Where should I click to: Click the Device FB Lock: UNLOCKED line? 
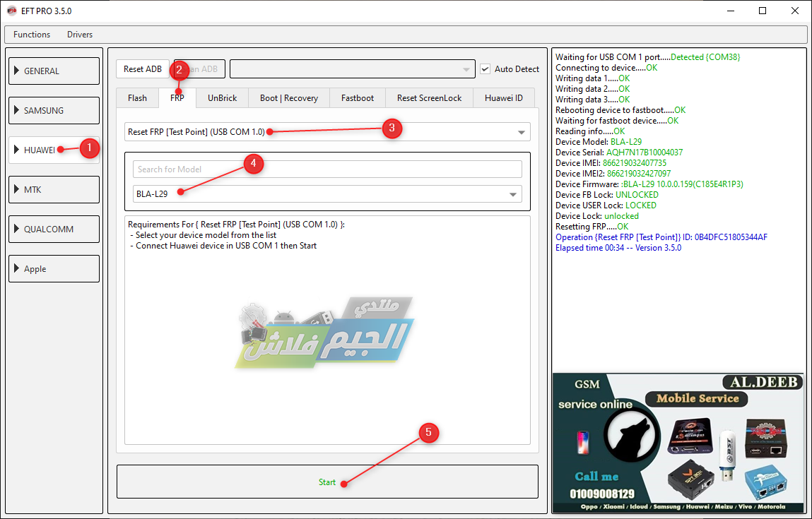607,195
